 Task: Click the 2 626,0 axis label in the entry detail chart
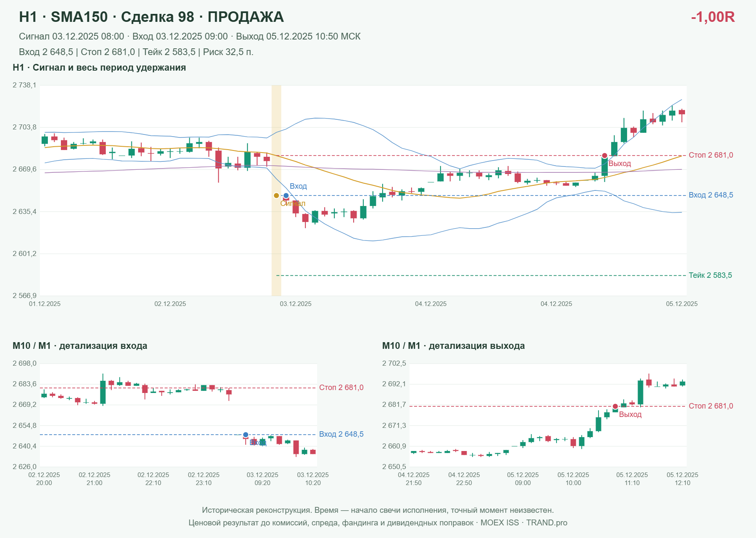click(24, 467)
